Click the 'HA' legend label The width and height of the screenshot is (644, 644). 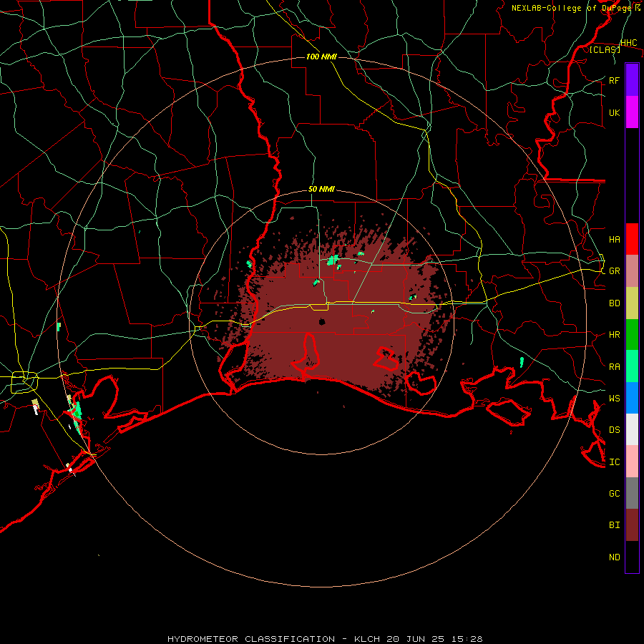point(614,239)
